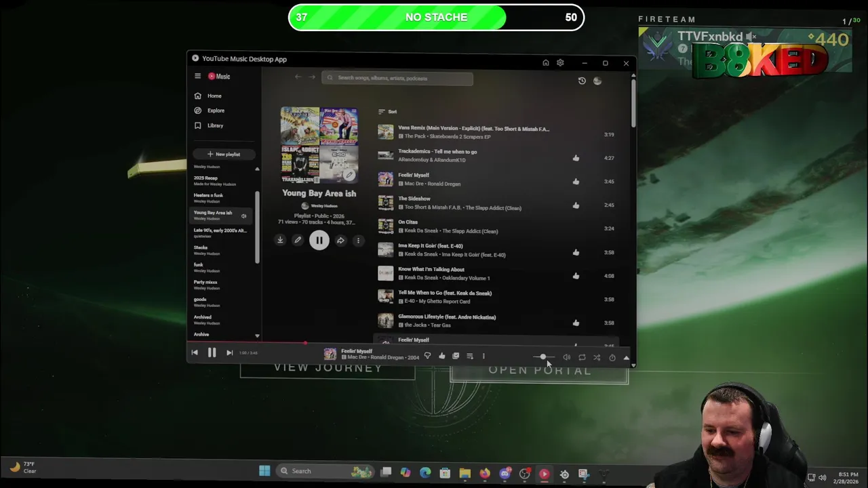The image size is (868, 488).
Task: Toggle like on Trackademics track
Action: click(x=576, y=158)
